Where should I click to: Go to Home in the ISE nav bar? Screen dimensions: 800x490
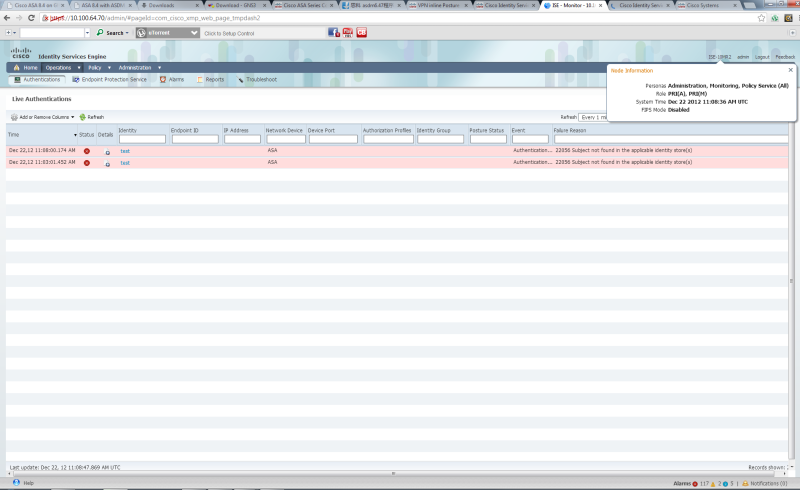(26, 67)
